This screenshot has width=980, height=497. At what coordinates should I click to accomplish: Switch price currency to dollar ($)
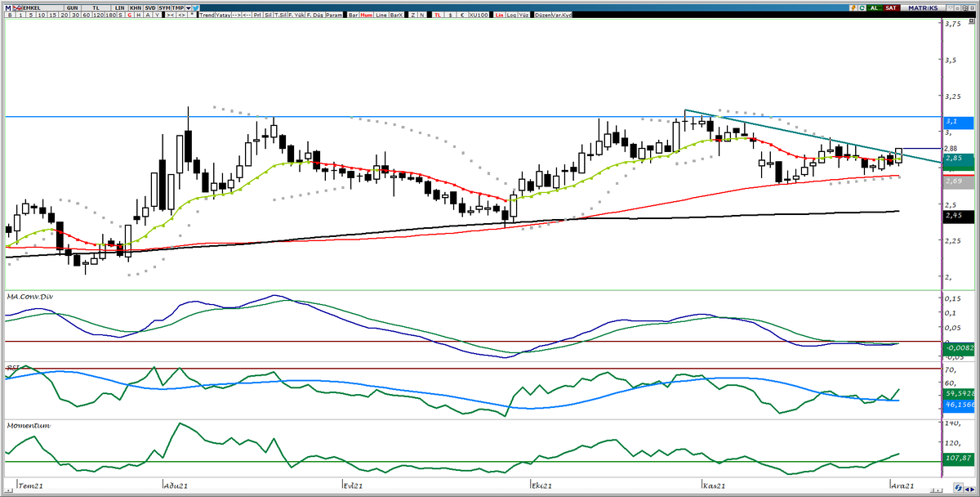(x=450, y=16)
